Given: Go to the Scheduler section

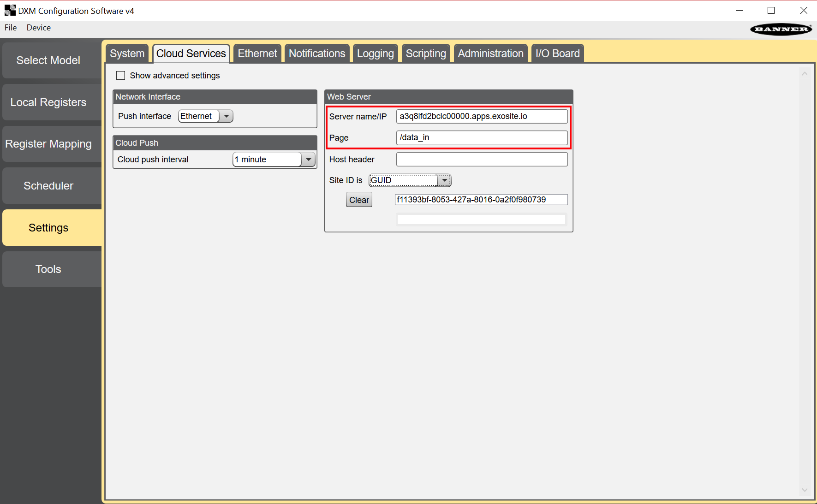Looking at the screenshot, I should tap(52, 186).
